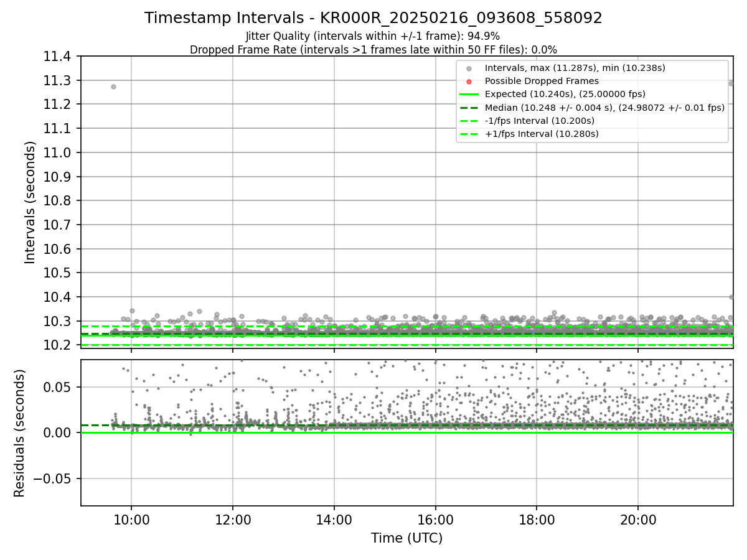
Task: Click the '10.2' y-axis tick label
Action: (x=59, y=345)
